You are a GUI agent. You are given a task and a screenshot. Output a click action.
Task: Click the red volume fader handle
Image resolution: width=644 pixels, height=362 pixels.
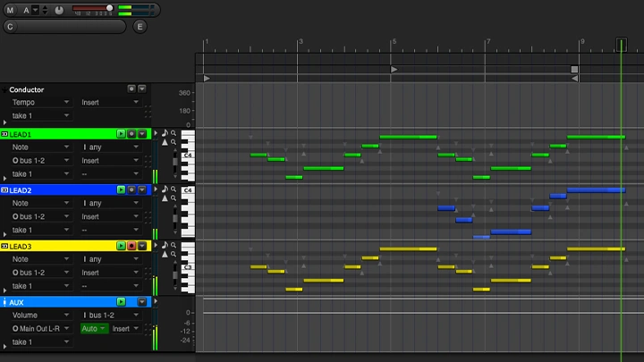pyautogui.click(x=109, y=8)
